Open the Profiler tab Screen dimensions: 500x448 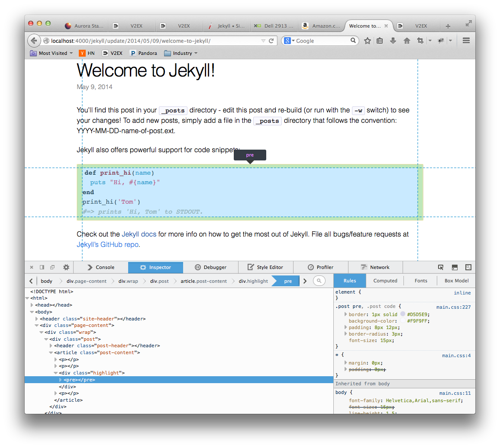click(321, 267)
